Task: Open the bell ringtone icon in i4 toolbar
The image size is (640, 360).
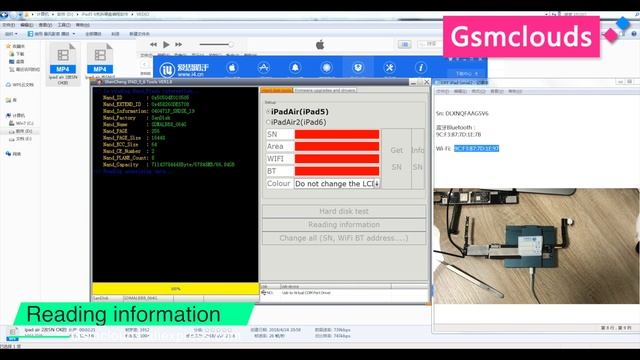Action: tap(295, 68)
